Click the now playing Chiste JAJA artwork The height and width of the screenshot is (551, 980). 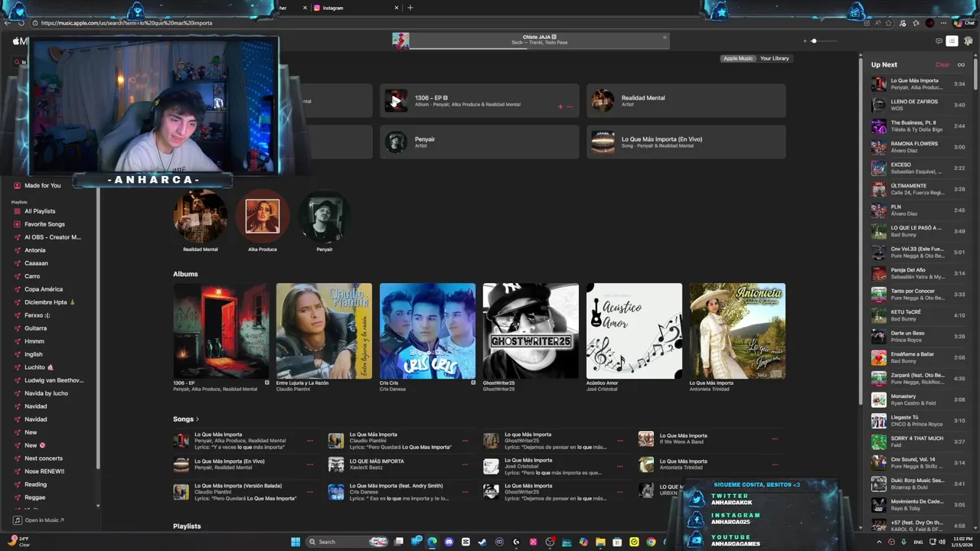point(400,41)
